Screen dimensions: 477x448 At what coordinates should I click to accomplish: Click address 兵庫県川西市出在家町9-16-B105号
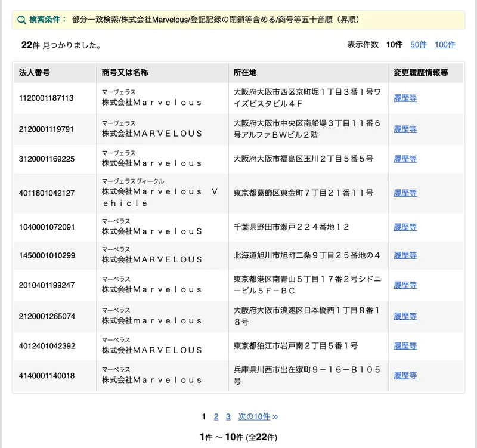pos(307,375)
